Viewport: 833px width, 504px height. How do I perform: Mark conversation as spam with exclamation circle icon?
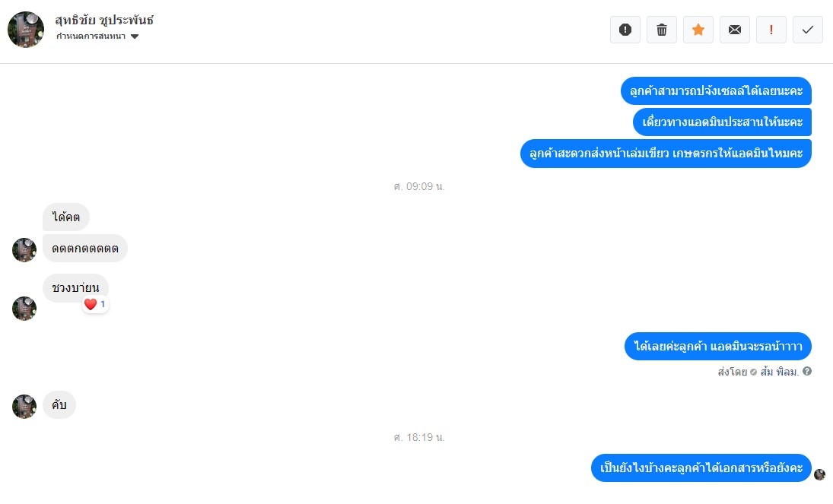625,30
